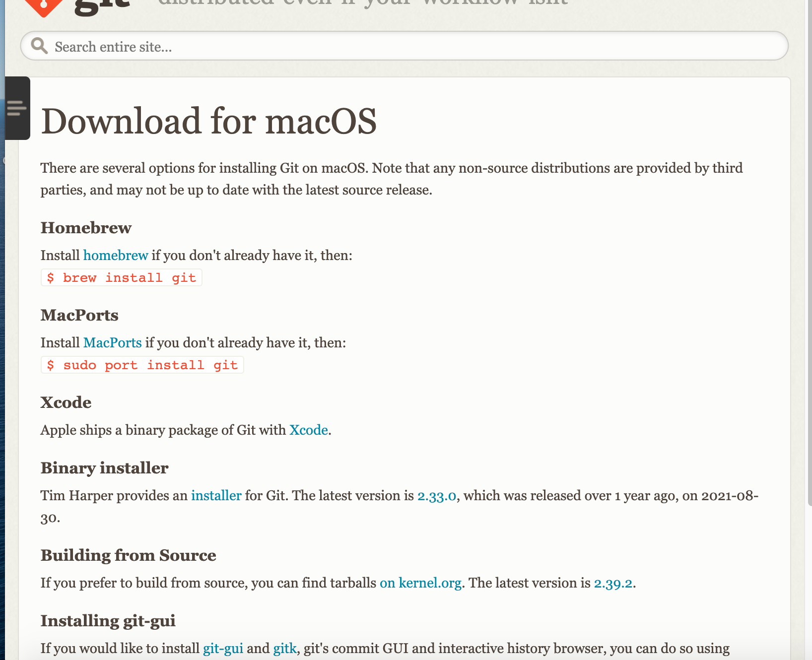Open the homebrew link

click(x=116, y=255)
